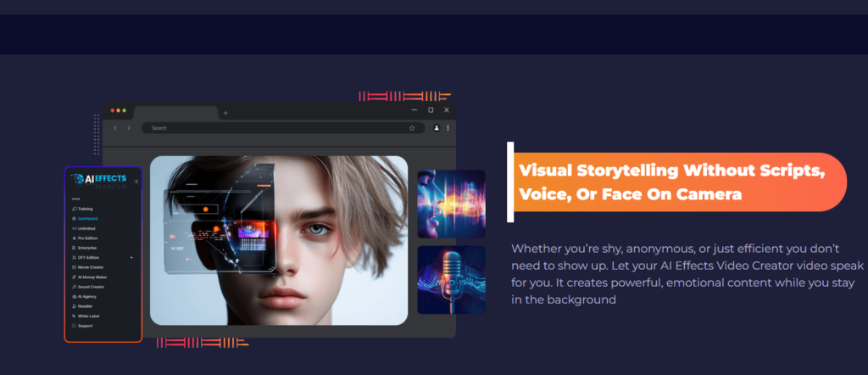
Task: Click the star icon beside Pro Edition
Action: pyautogui.click(x=75, y=238)
